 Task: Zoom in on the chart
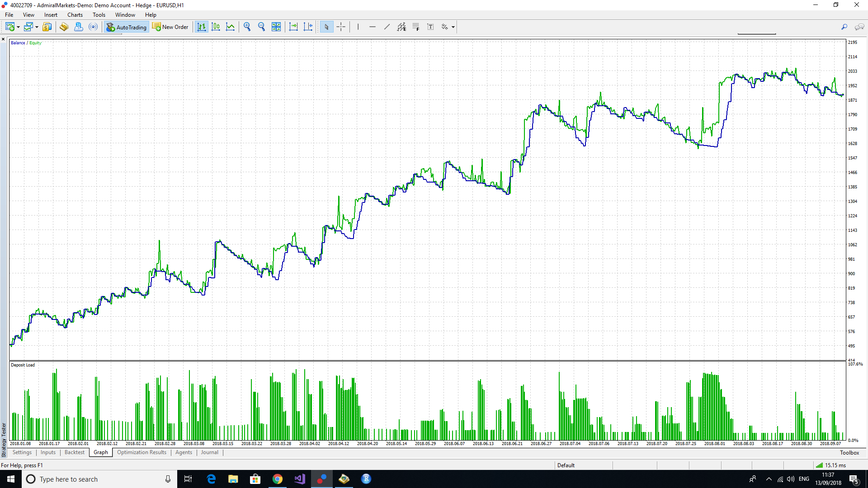(247, 27)
